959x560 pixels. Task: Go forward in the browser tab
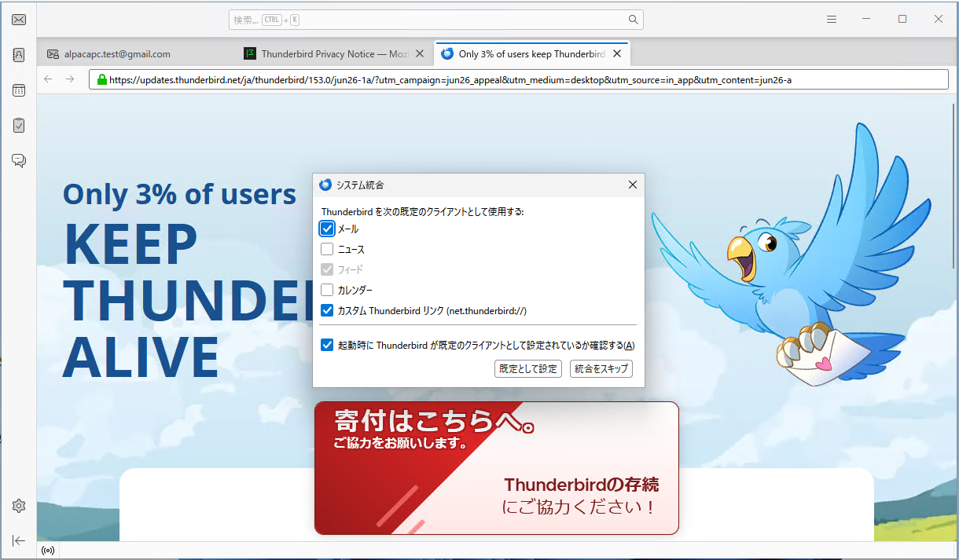tap(70, 79)
